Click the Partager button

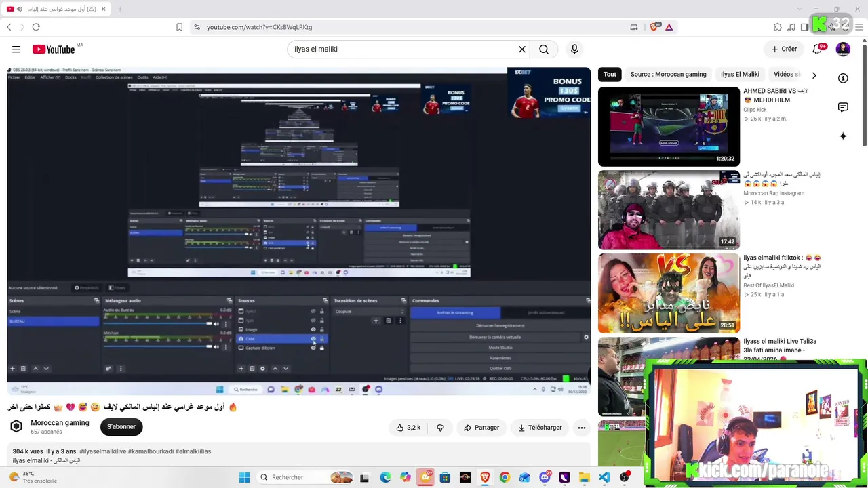click(481, 428)
